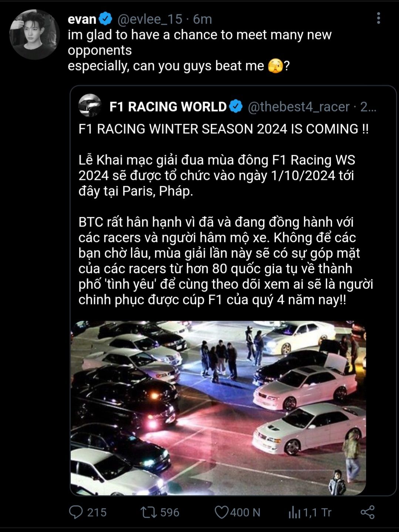Image resolution: width=399 pixels, height=532 pixels.
Task: Tap F1 RACING WORLD verified badge
Action: (x=236, y=106)
